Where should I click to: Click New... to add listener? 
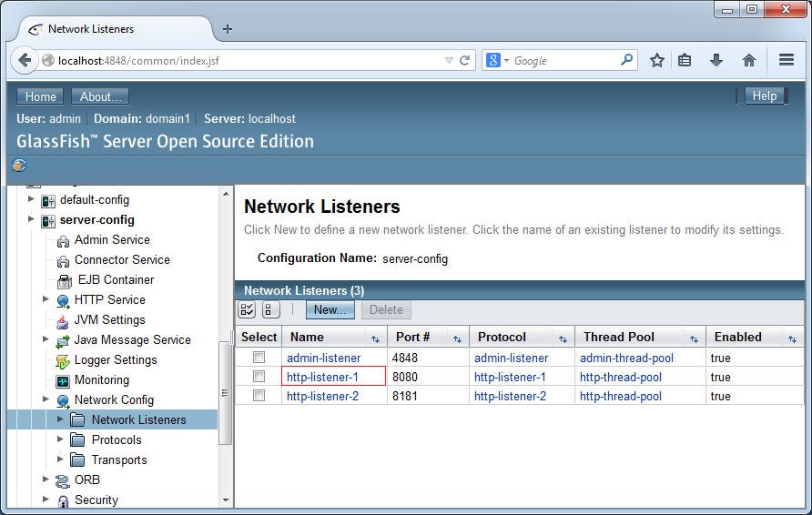(x=330, y=309)
